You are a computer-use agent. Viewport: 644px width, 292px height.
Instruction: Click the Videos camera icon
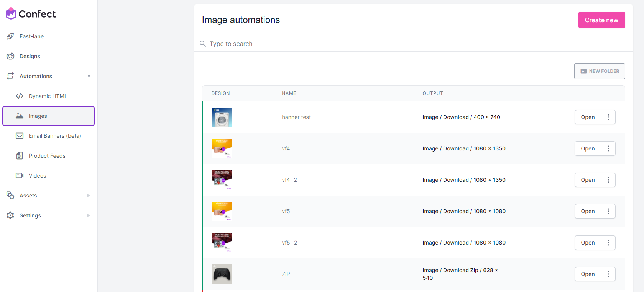[20, 176]
